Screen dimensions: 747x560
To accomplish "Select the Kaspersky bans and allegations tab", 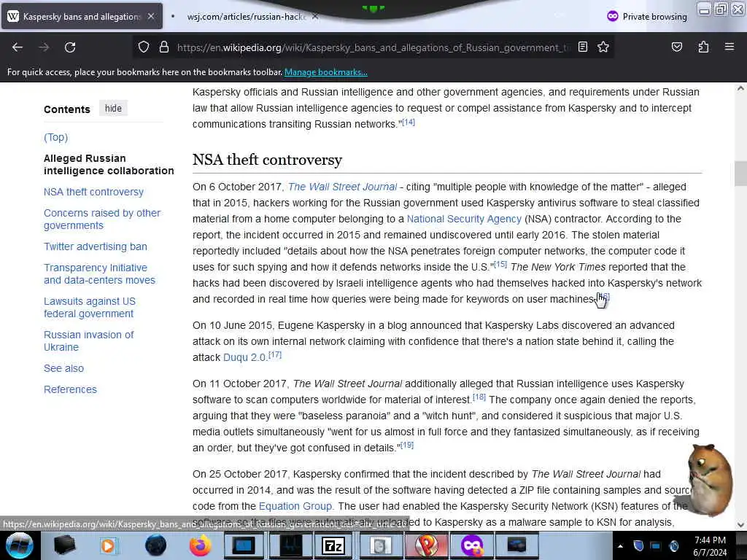I will point(82,16).
